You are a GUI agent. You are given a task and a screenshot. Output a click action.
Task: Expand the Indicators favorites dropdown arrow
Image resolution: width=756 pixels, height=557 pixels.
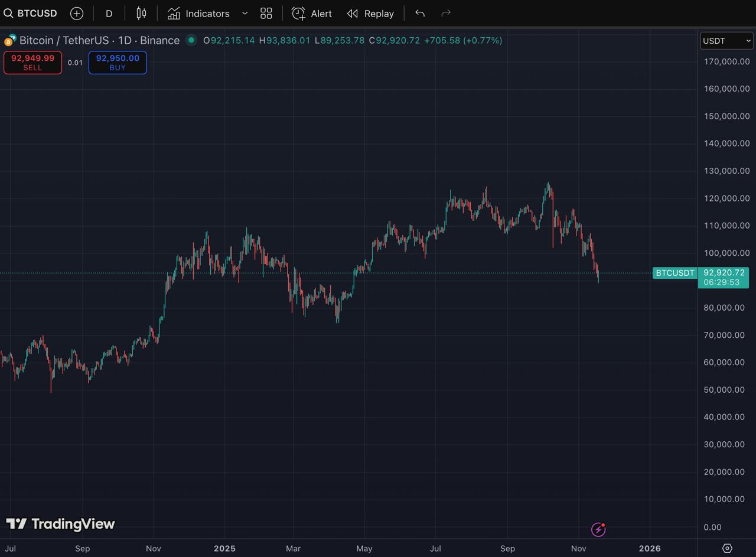point(245,13)
